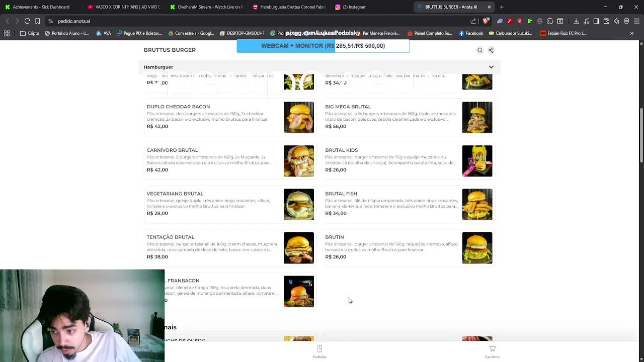Click the pedido.anota.ai address bar
644x362 pixels.
[x=262, y=21]
